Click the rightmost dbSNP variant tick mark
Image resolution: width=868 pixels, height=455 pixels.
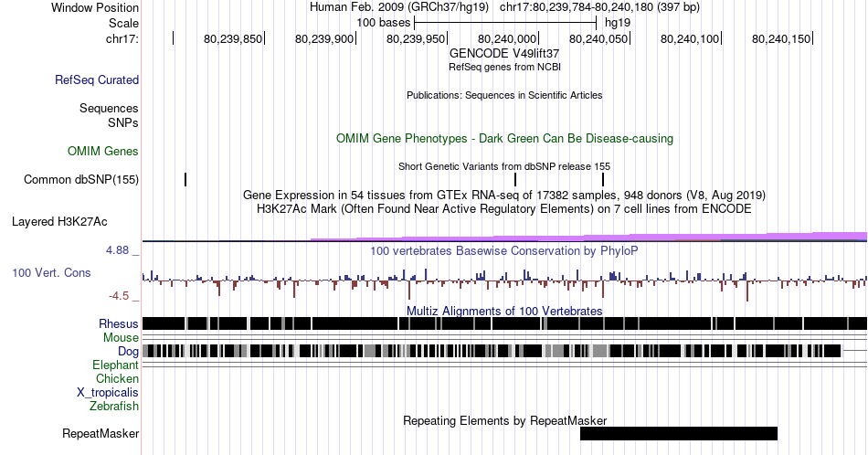[x=603, y=179]
